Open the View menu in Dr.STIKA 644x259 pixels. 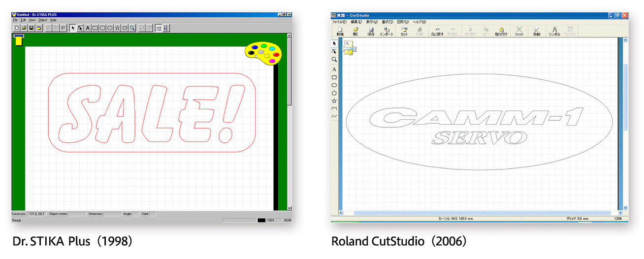point(32,20)
